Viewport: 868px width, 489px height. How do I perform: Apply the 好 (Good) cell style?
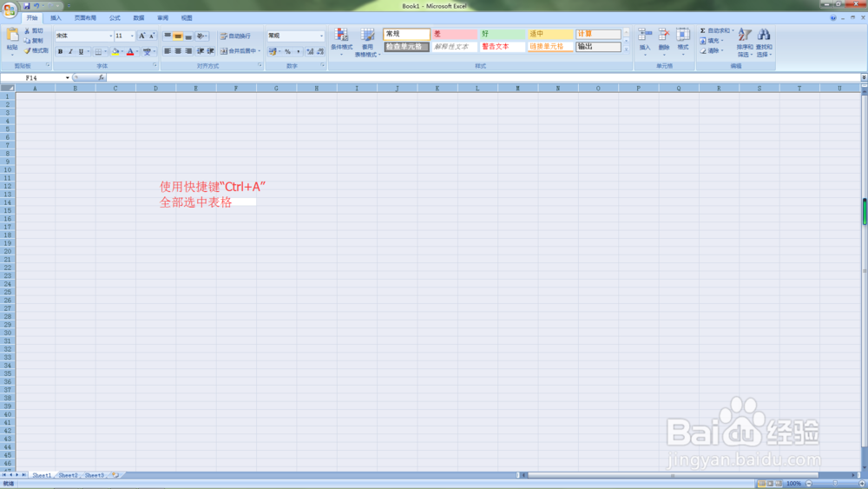coord(502,34)
